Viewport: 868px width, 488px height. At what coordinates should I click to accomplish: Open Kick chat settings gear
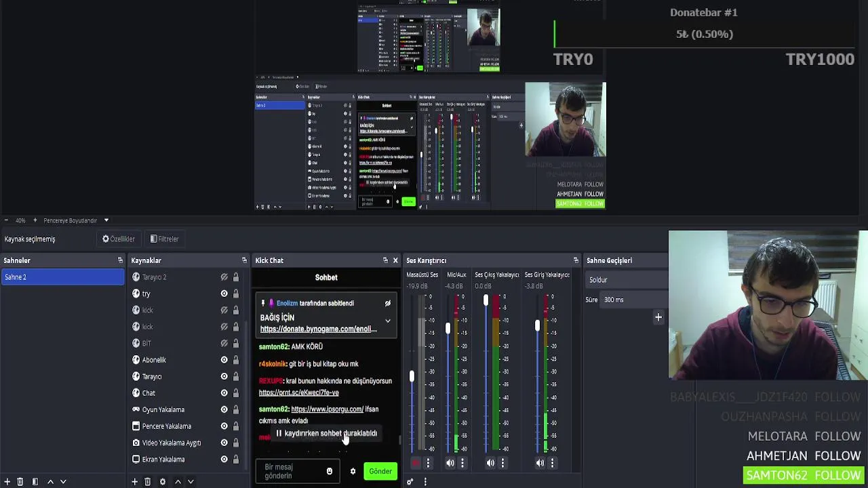coord(353,471)
